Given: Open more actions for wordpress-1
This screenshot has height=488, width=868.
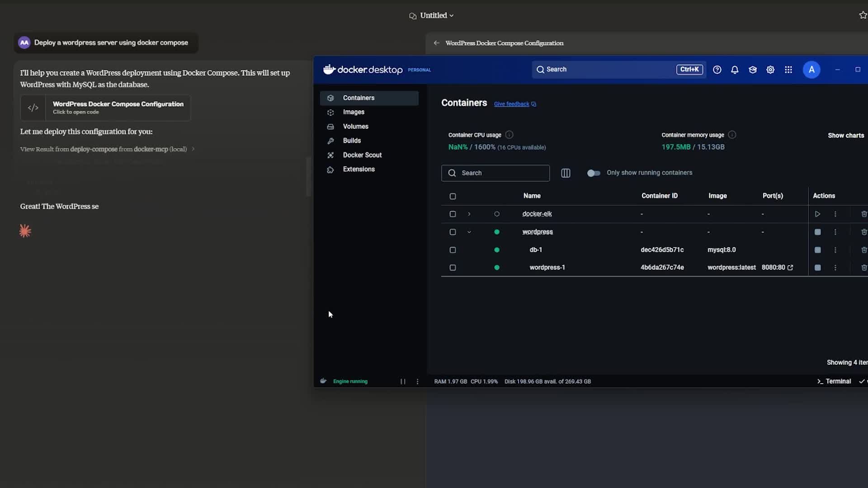Looking at the screenshot, I should 835,267.
